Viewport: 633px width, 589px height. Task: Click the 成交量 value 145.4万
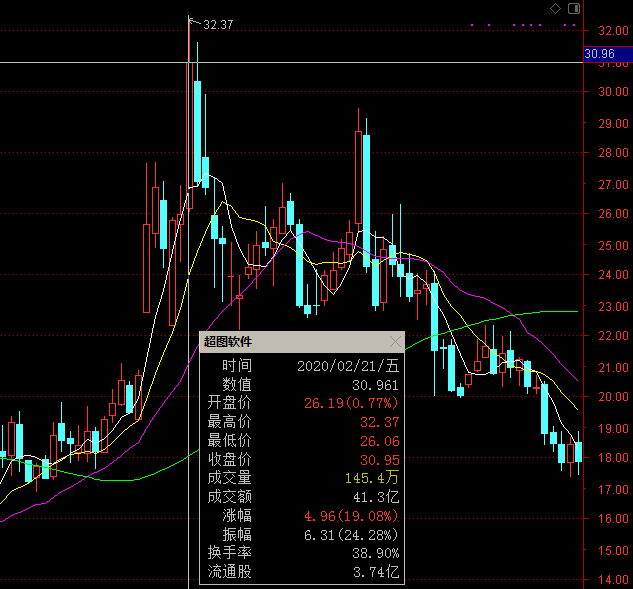pos(372,478)
